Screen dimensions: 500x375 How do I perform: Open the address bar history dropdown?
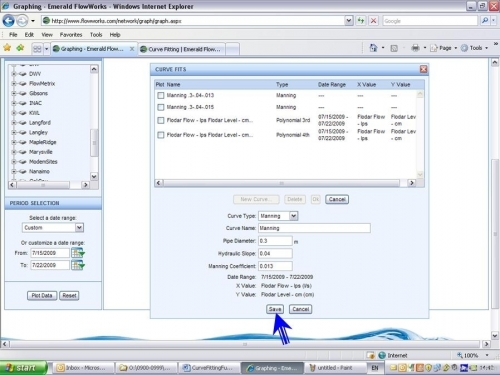click(348, 21)
